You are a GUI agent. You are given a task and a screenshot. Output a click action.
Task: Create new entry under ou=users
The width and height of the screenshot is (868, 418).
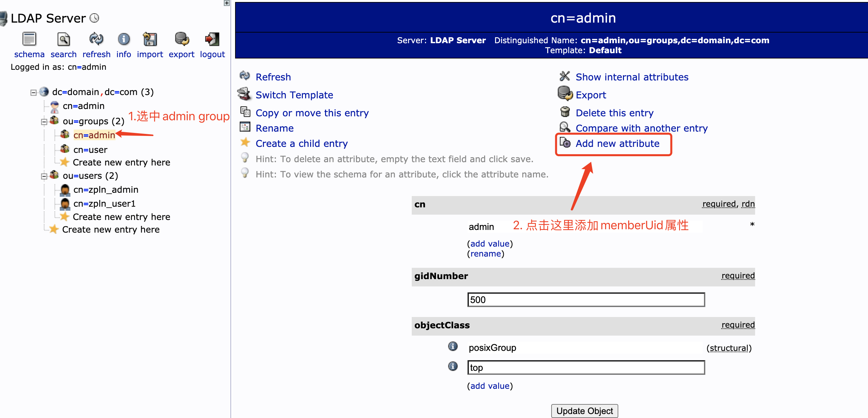(121, 217)
